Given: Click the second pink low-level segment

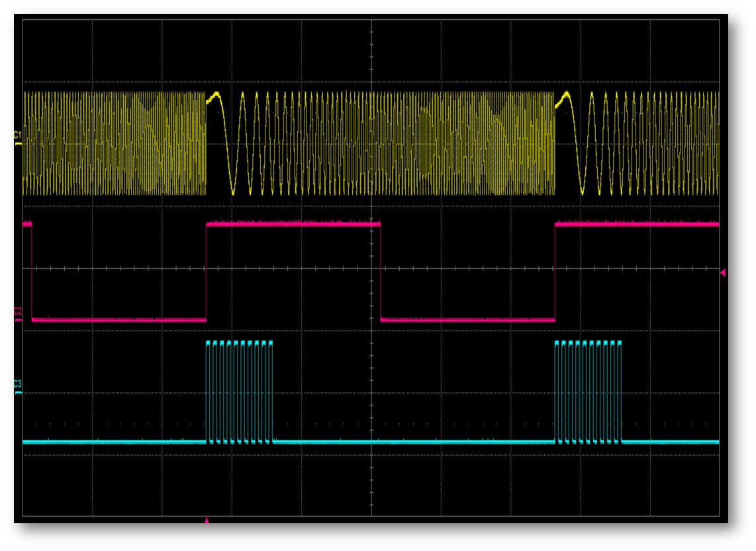Looking at the screenshot, I should (467, 319).
